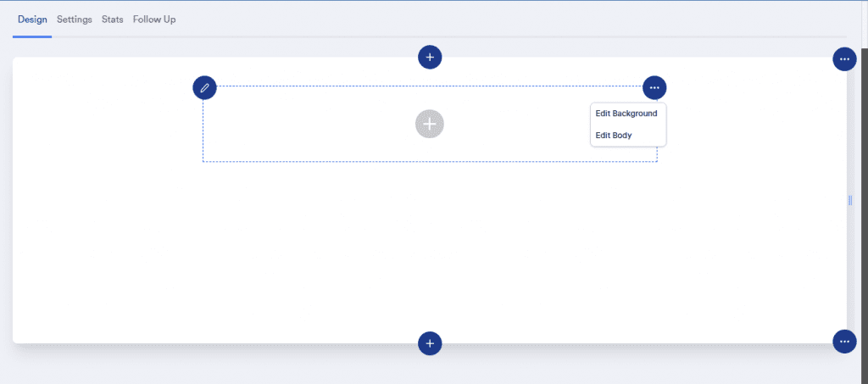Go to the Stats tab
868x384 pixels.
point(113,19)
